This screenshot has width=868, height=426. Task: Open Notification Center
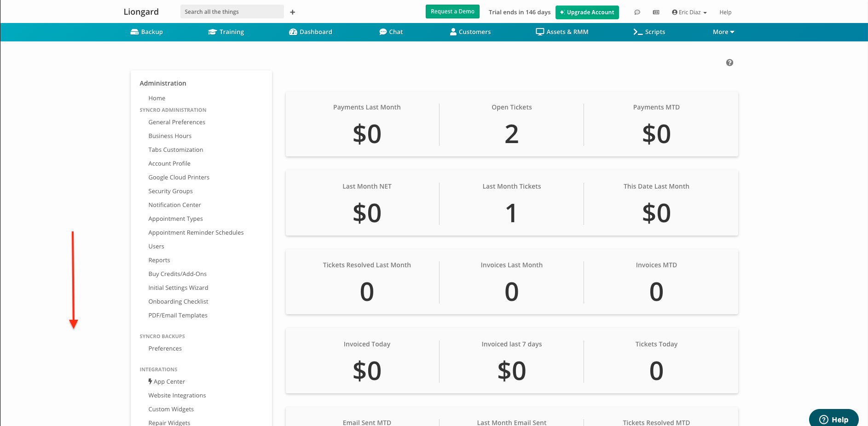click(x=174, y=205)
